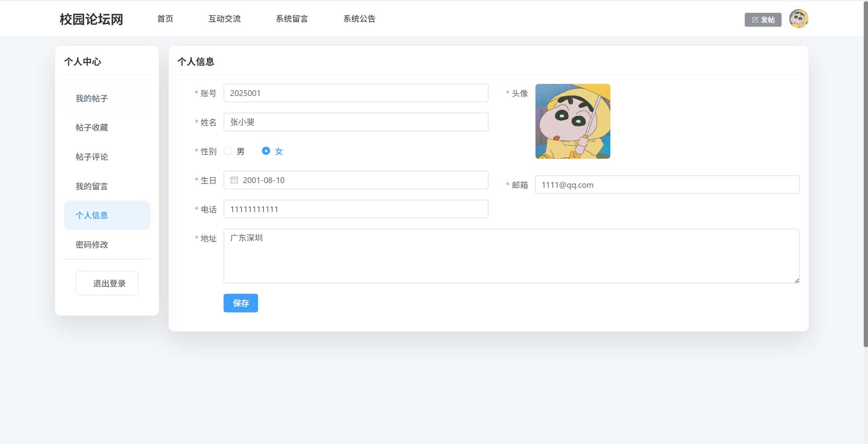Image resolution: width=868 pixels, height=444 pixels.
Task: Open 系统留言 navigation item
Action: coord(292,19)
